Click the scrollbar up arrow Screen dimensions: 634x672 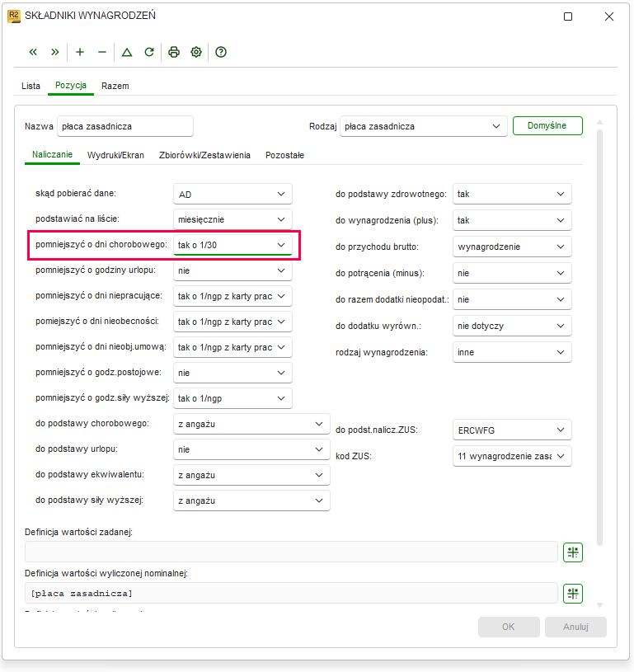(599, 123)
